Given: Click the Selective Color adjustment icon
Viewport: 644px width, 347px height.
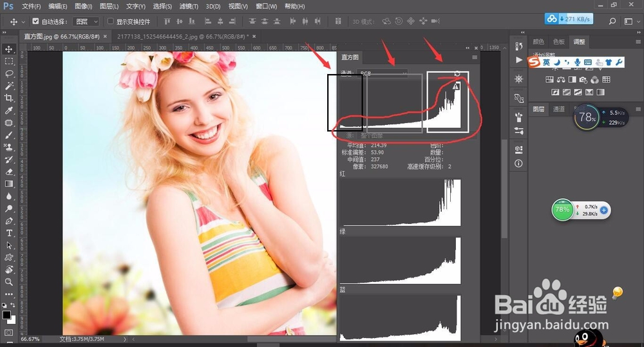Looking at the screenshot, I should 589,92.
